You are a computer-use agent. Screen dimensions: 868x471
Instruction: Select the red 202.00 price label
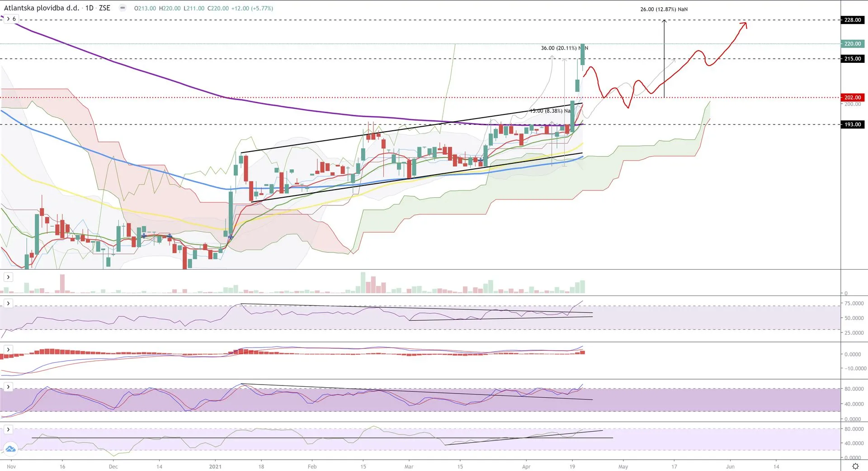pyautogui.click(x=853, y=97)
